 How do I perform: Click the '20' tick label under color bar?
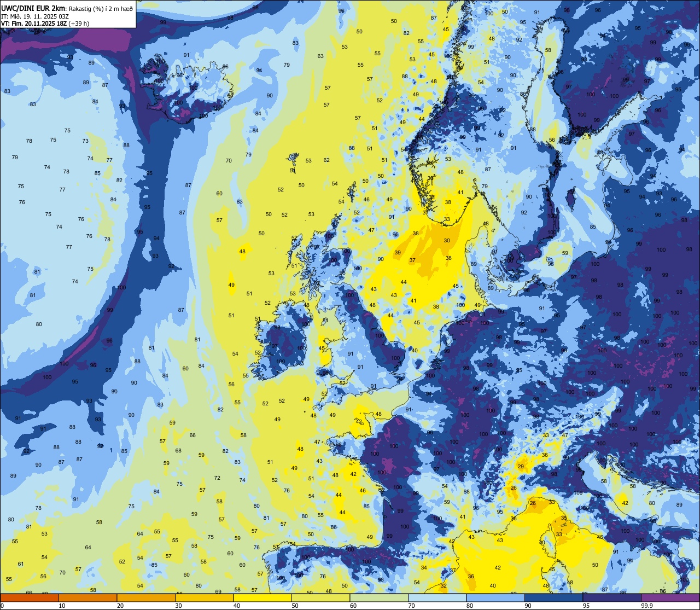(120, 606)
